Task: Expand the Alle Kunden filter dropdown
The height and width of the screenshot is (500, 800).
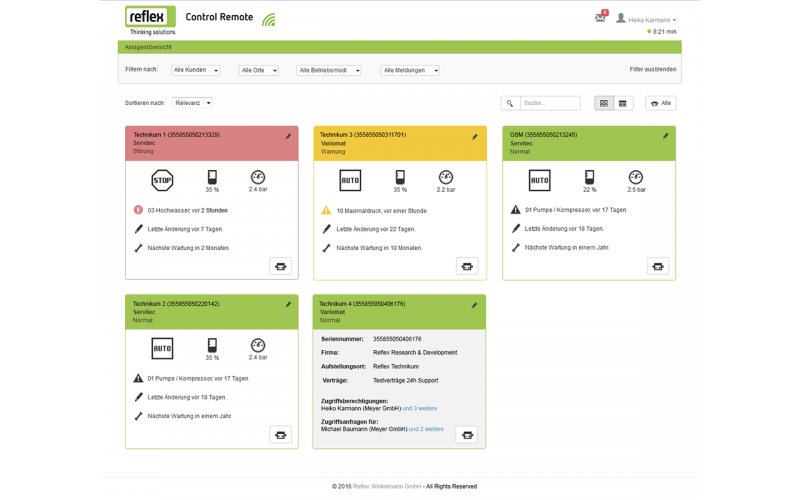Action: tap(195, 70)
